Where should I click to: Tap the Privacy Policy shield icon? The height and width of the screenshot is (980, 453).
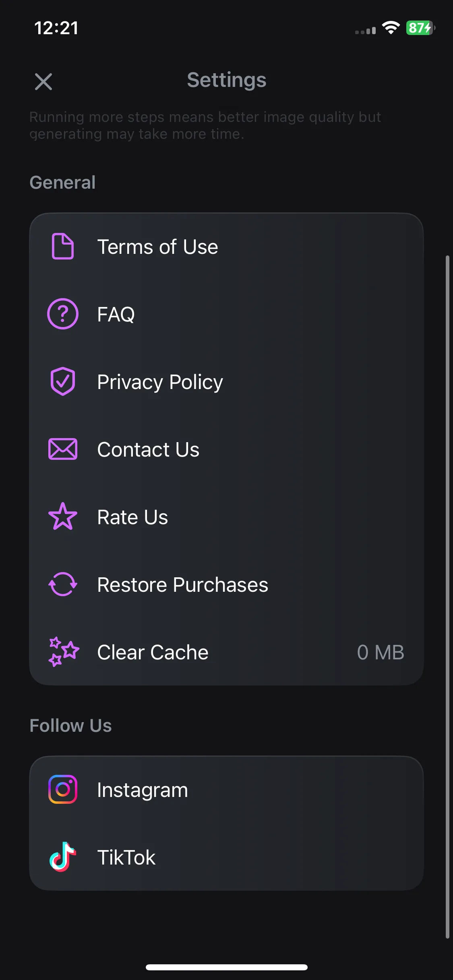pyautogui.click(x=63, y=381)
